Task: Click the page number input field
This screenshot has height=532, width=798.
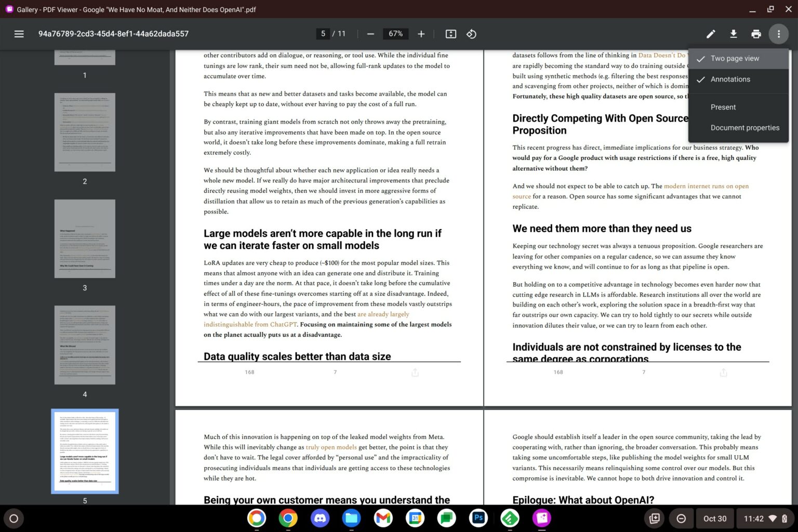Action: [323, 34]
